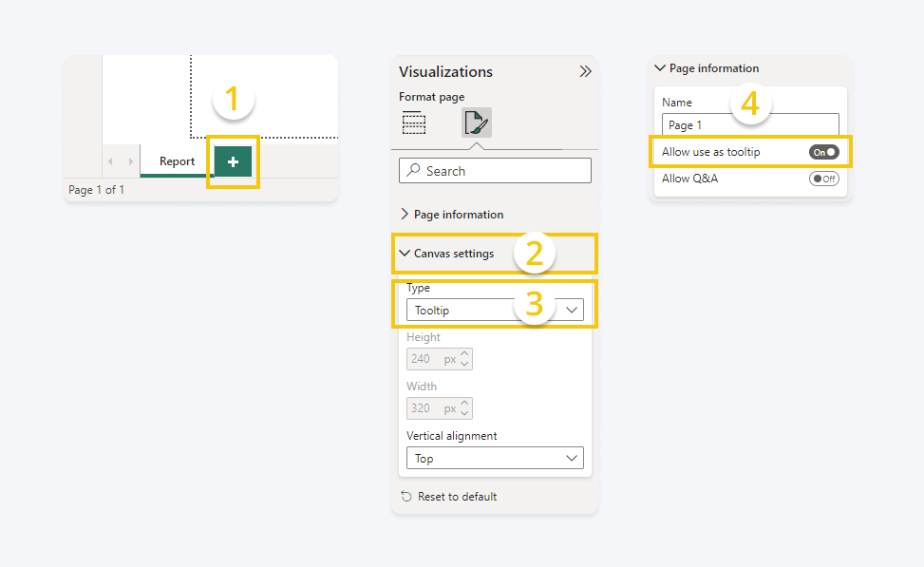
Task: Open the Vertical alignment dropdown
Action: coord(495,458)
